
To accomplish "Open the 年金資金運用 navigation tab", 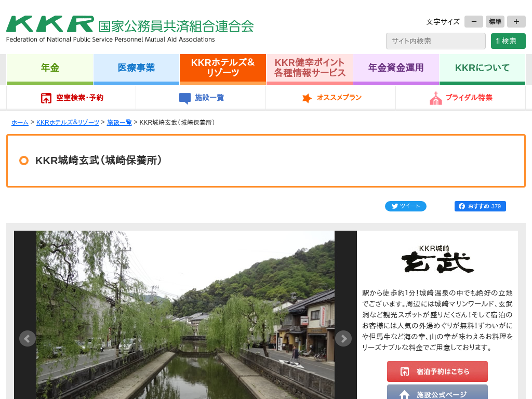I will tap(396, 69).
